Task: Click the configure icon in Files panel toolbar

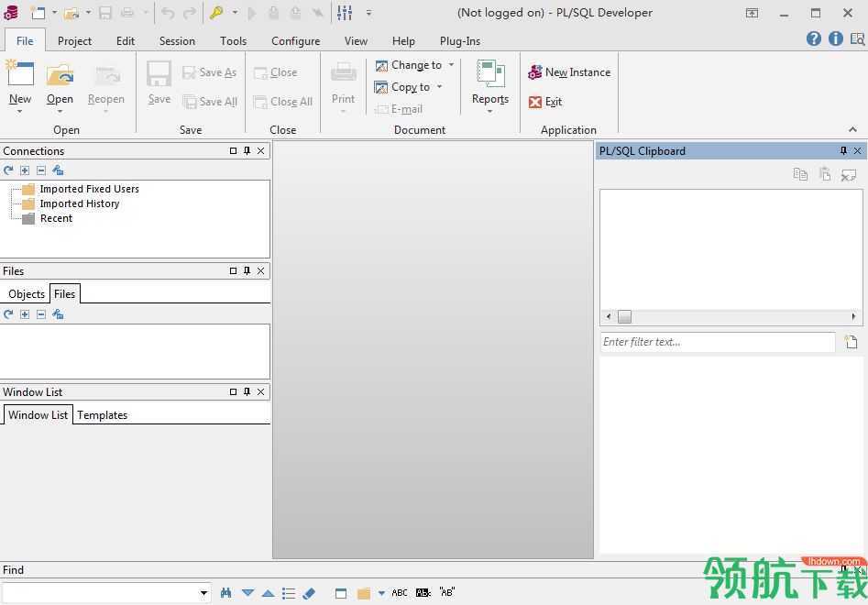Action: 58,314
